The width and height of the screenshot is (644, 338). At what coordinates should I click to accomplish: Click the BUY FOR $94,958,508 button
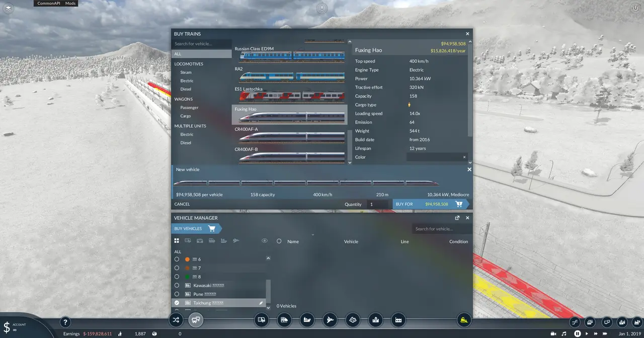point(431,204)
